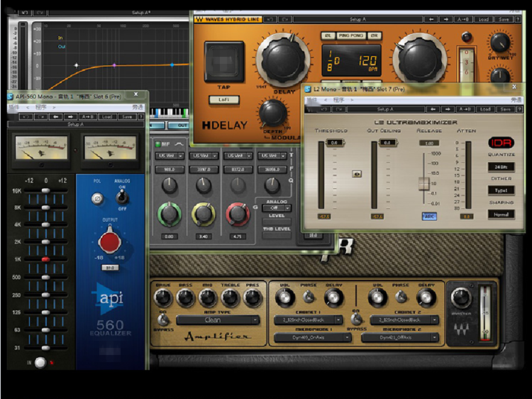Image resolution: width=532 pixels, height=399 pixels.
Task: Click the OUT CEILING value field in L2
Action: pos(387,143)
